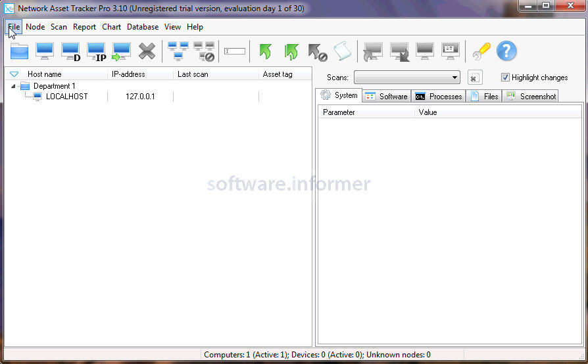Click the plain blue monitor toolbar icon
Viewport: 588px width, 364px height.
click(x=45, y=51)
